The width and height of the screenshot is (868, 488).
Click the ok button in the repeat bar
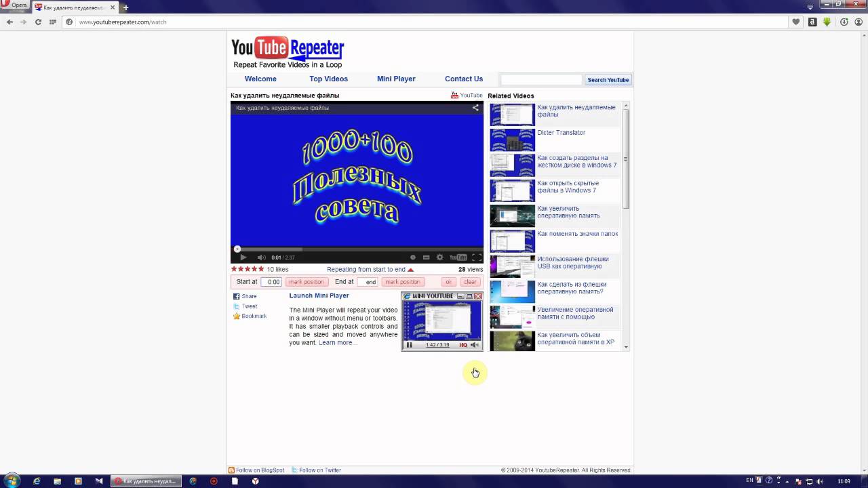(448, 282)
